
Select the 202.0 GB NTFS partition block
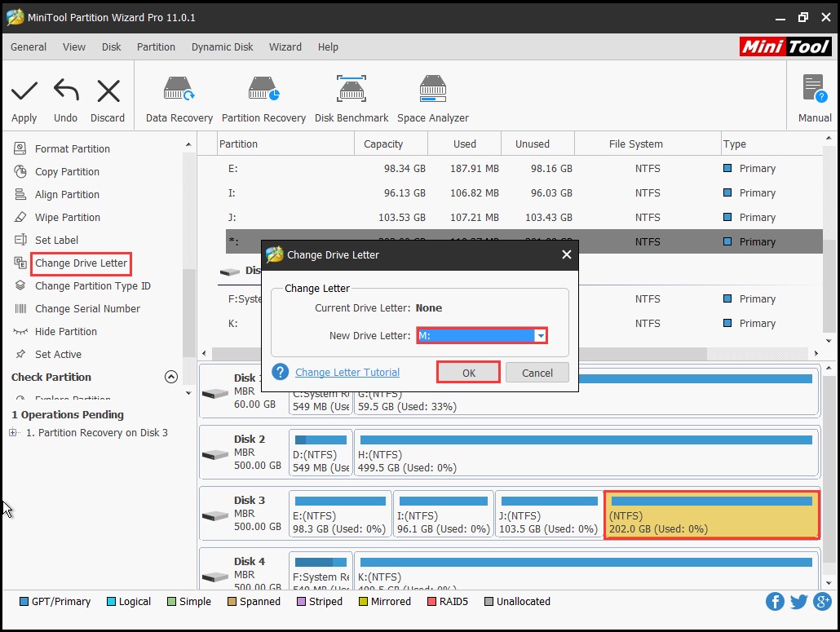coord(711,515)
